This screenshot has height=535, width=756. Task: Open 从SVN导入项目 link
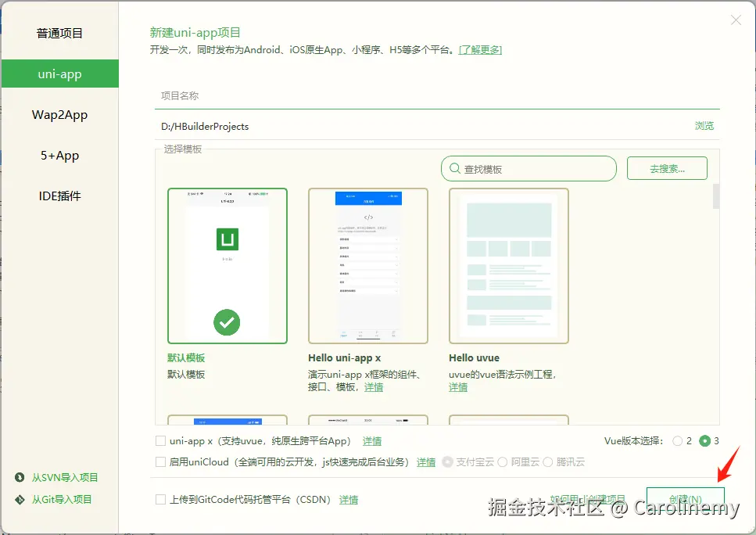[x=65, y=477]
